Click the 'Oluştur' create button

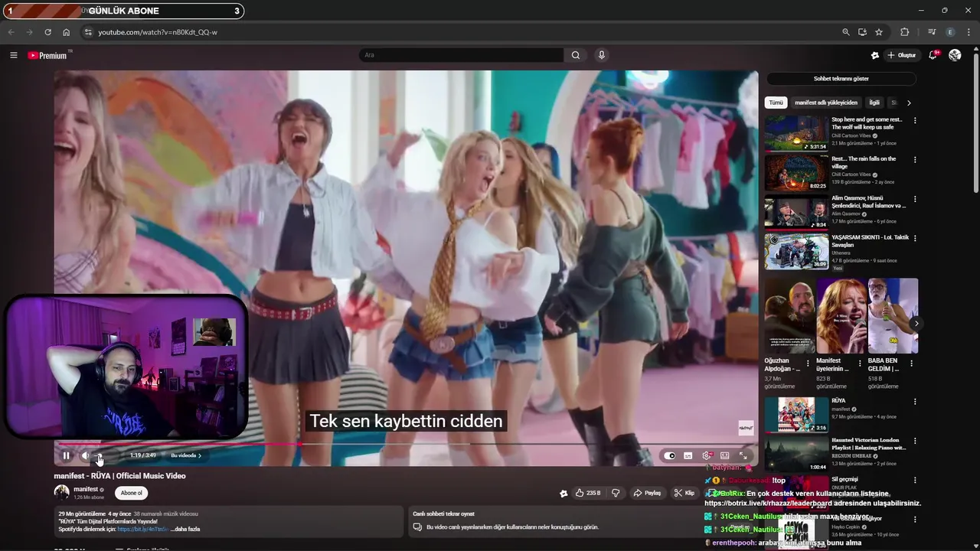[x=902, y=55]
